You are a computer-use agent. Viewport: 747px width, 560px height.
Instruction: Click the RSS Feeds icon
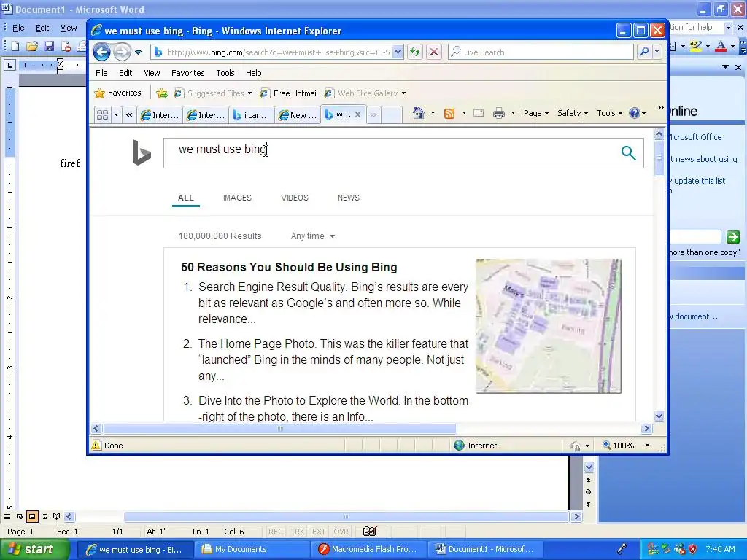[x=449, y=113]
